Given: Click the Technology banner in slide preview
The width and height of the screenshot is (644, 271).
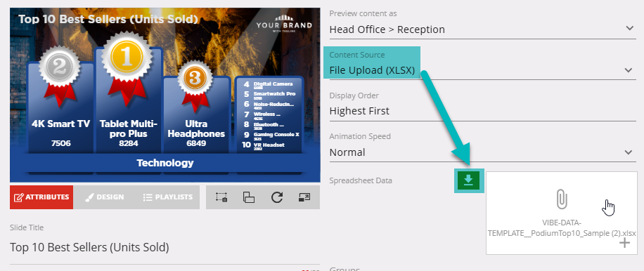Looking at the screenshot, I should [x=165, y=163].
